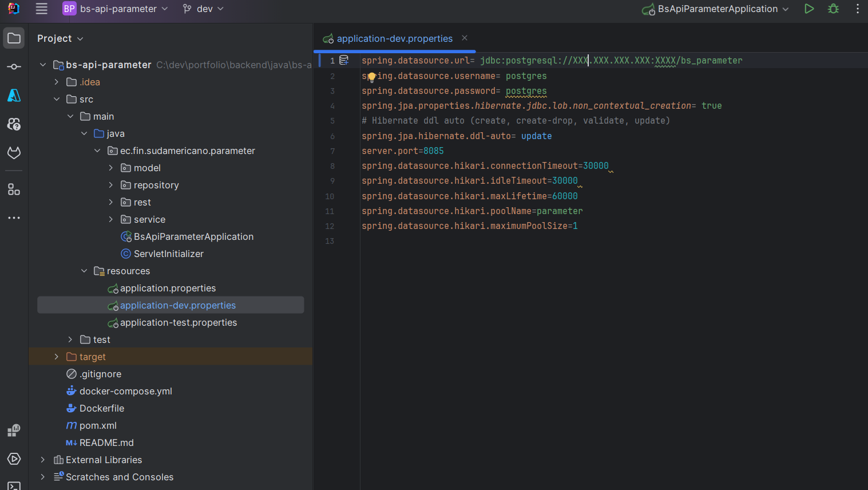
Task: Open the Commit tool window icon
Action: tap(14, 67)
